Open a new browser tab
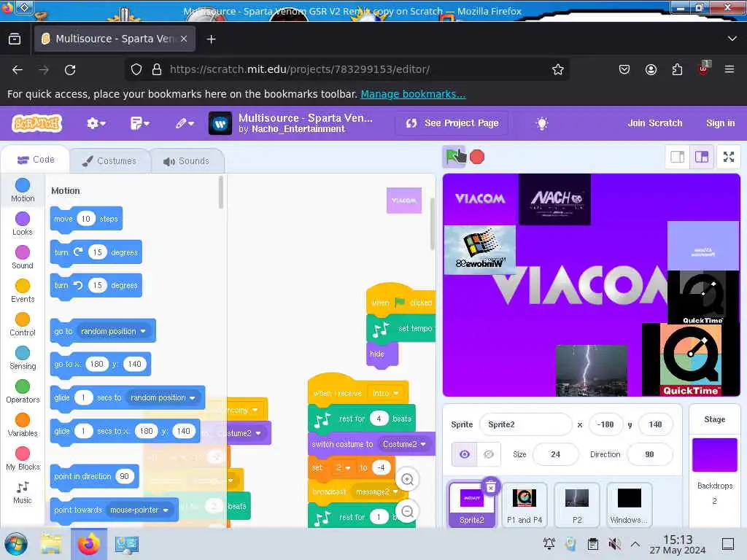The width and height of the screenshot is (747, 560). (x=211, y=39)
